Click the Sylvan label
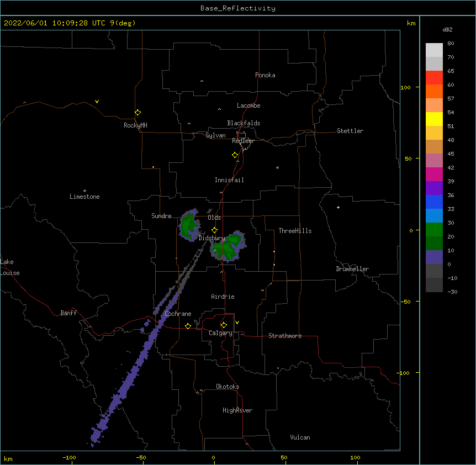The width and height of the screenshot is (476, 465). [x=215, y=135]
